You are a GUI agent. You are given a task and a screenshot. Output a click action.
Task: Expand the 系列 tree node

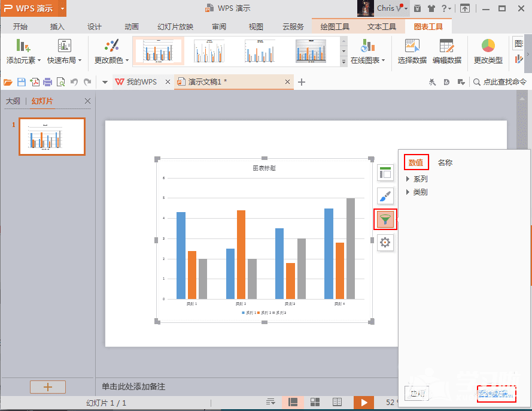point(408,179)
